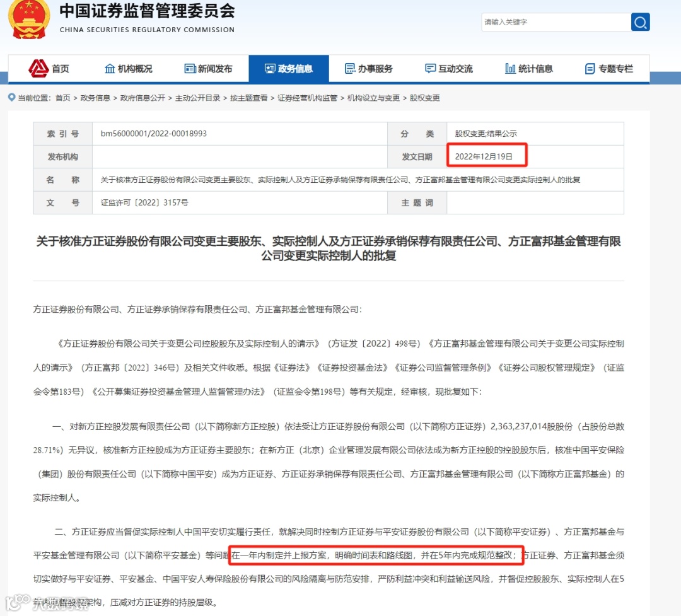The width and height of the screenshot is (681, 616).
Task: Click the sentence 在一年内制定并上报方案
Action: pos(279,555)
